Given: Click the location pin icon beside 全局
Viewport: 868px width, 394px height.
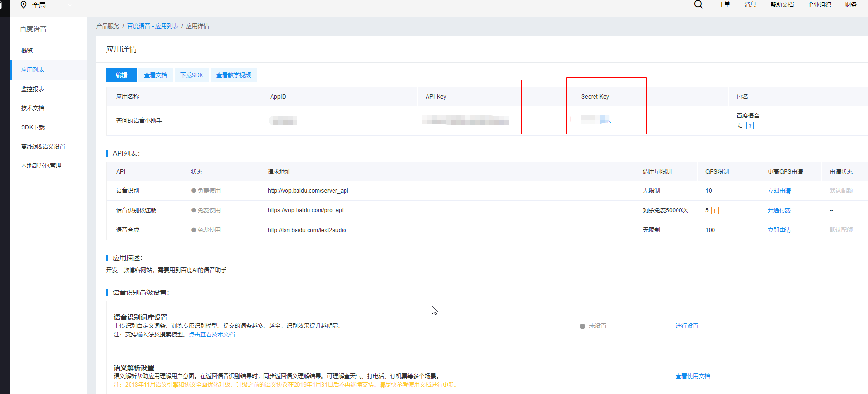Looking at the screenshot, I should pos(24,5).
